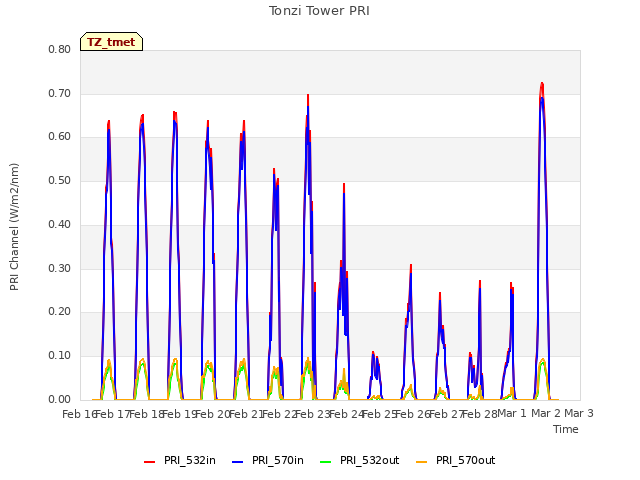Click the 0.00 y-axis tick value
Viewport: 640px width, 480px height.
(x=60, y=400)
